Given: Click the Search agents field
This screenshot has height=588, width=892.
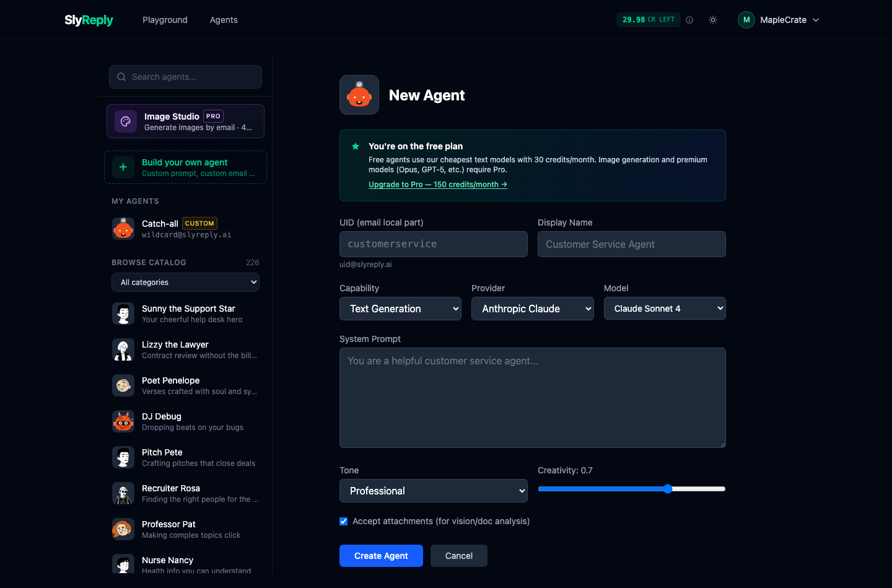Looking at the screenshot, I should pyautogui.click(x=185, y=77).
